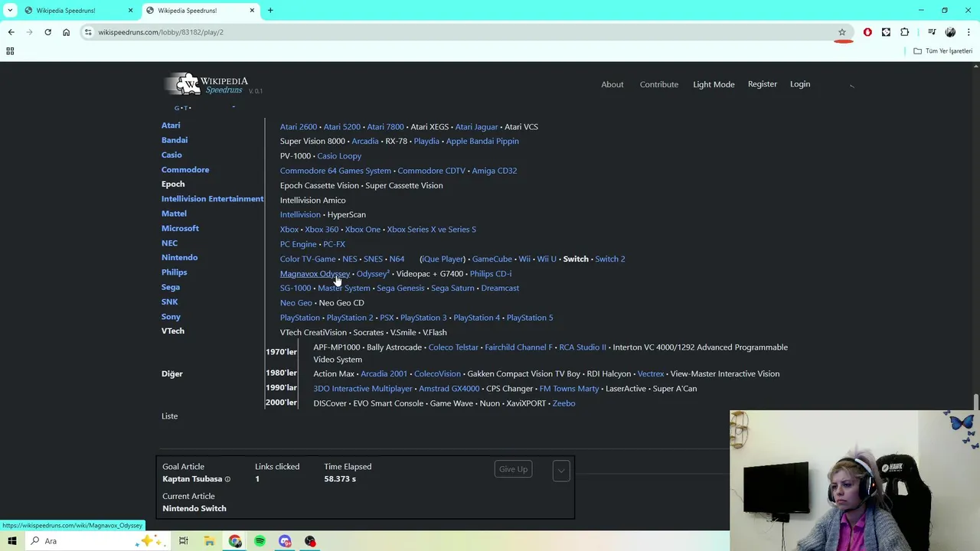Open the About page
The image size is (980, 551).
[612, 84]
